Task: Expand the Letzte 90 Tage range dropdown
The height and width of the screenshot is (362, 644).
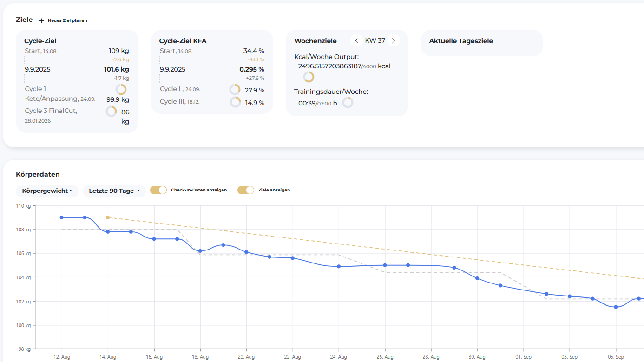Action: [x=114, y=191]
